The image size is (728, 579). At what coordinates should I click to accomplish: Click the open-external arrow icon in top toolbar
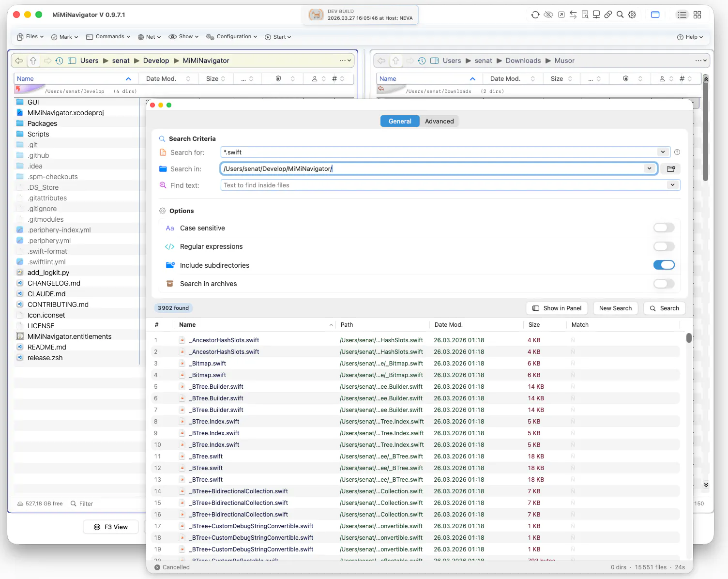pos(561,15)
